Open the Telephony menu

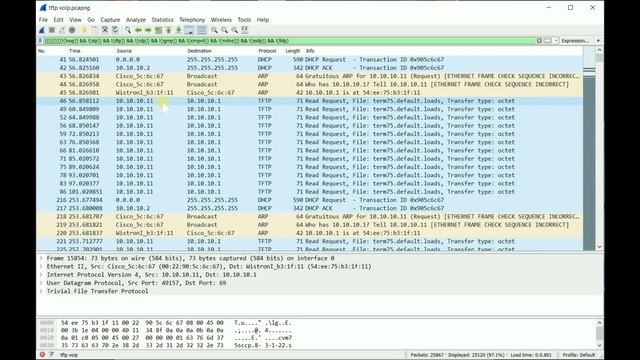192,20
